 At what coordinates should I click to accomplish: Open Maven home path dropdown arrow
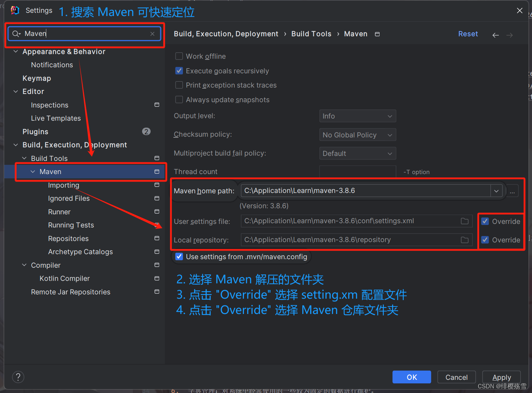click(496, 191)
